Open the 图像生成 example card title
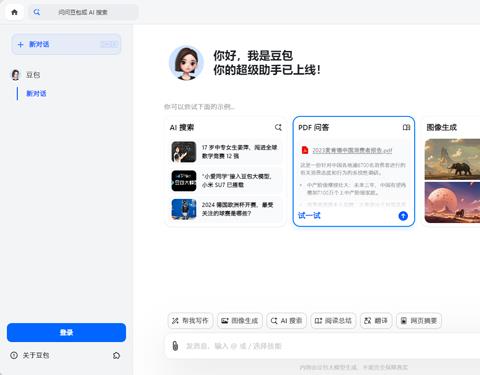The height and width of the screenshot is (375, 480). click(x=442, y=127)
